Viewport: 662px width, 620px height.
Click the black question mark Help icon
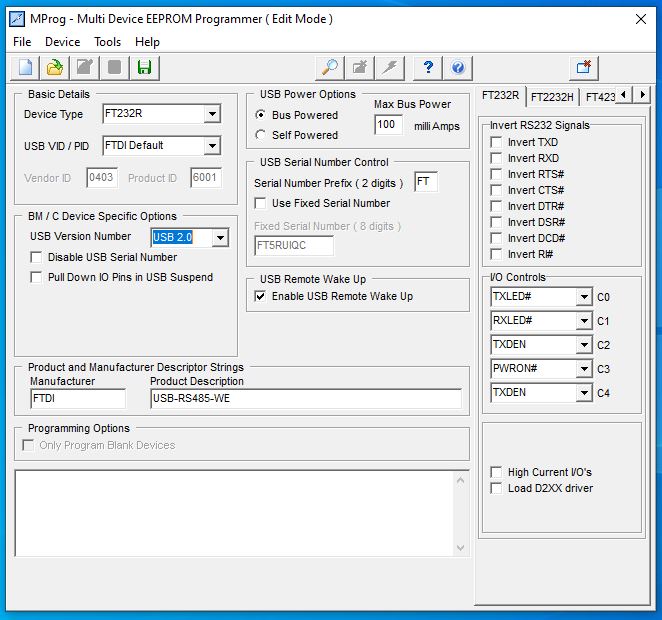[428, 68]
